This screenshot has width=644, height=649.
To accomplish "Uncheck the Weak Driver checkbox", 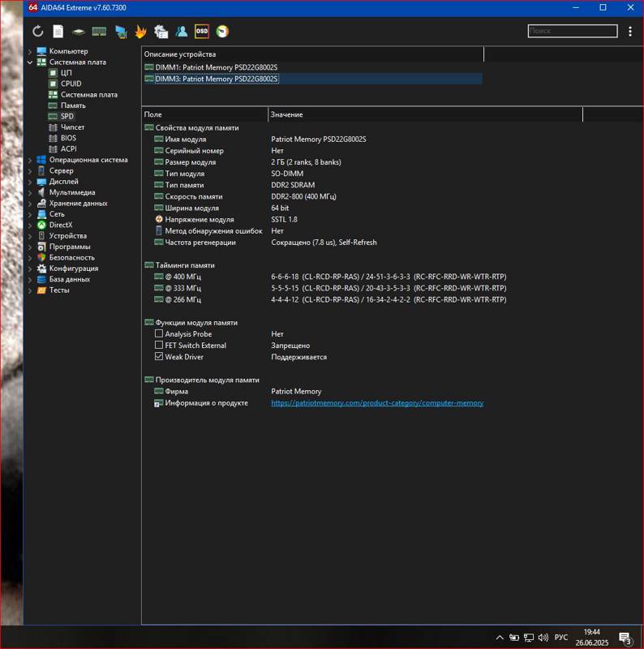I will tap(159, 357).
